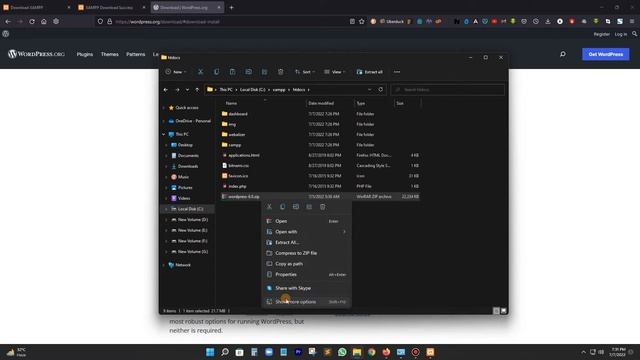This screenshot has height=360, width=640.
Task: Select the dashboard folder
Action: 238,114
